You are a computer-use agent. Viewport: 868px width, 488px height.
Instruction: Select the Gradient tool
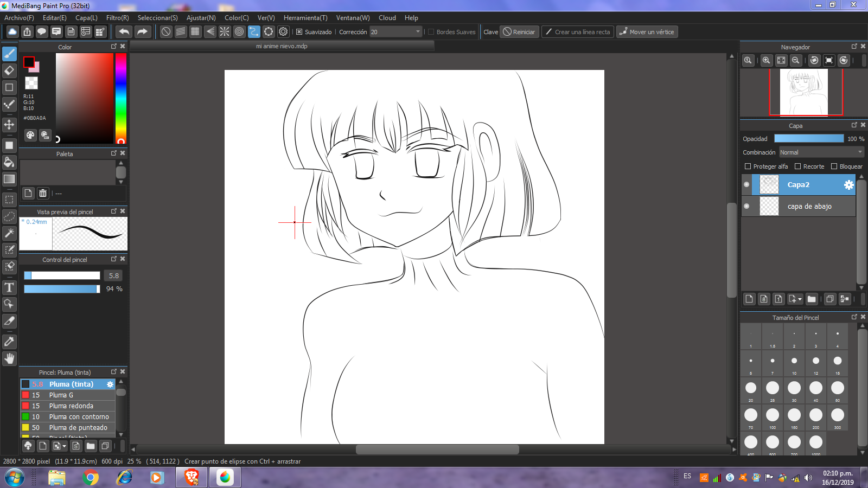click(9, 179)
